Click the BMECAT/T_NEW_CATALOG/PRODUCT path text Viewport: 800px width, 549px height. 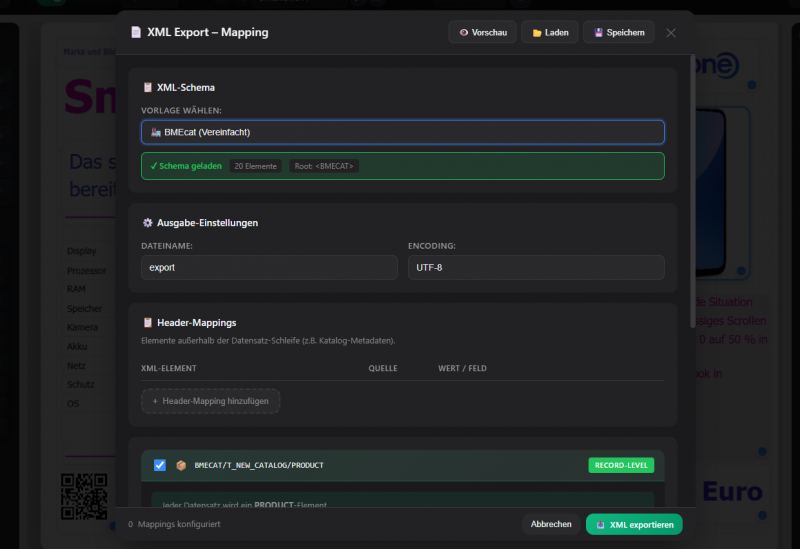259,465
